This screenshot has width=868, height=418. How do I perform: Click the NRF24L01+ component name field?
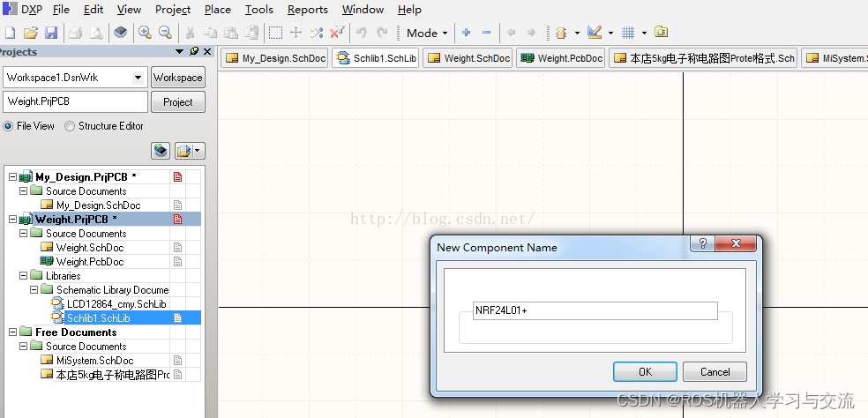pos(595,310)
